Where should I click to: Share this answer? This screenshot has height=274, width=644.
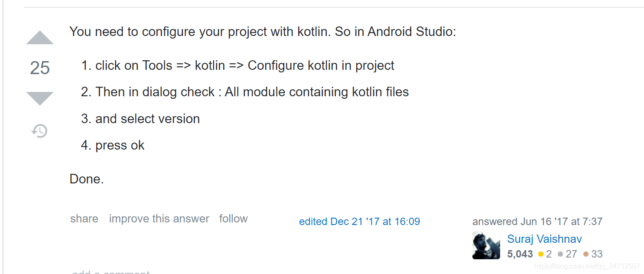pyautogui.click(x=84, y=219)
